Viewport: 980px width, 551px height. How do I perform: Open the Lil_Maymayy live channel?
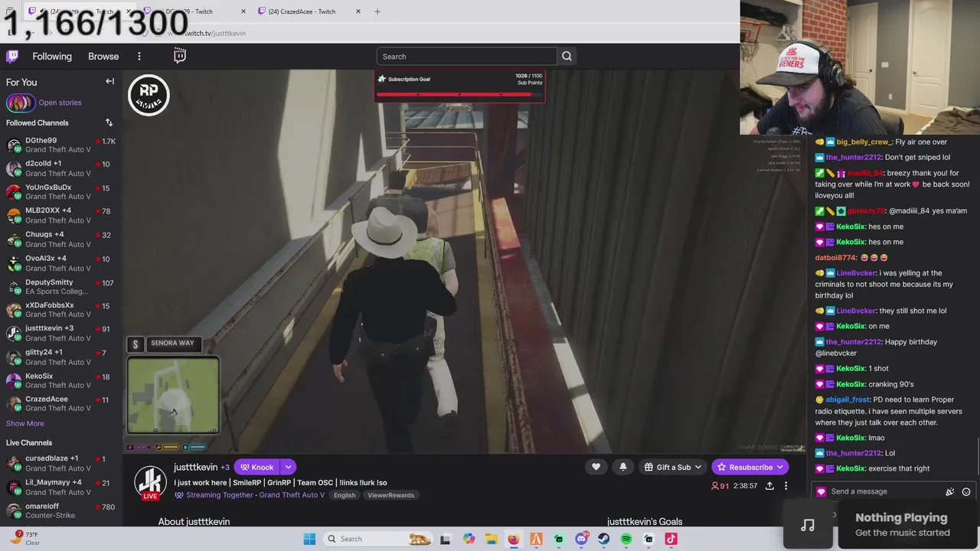[x=61, y=487]
